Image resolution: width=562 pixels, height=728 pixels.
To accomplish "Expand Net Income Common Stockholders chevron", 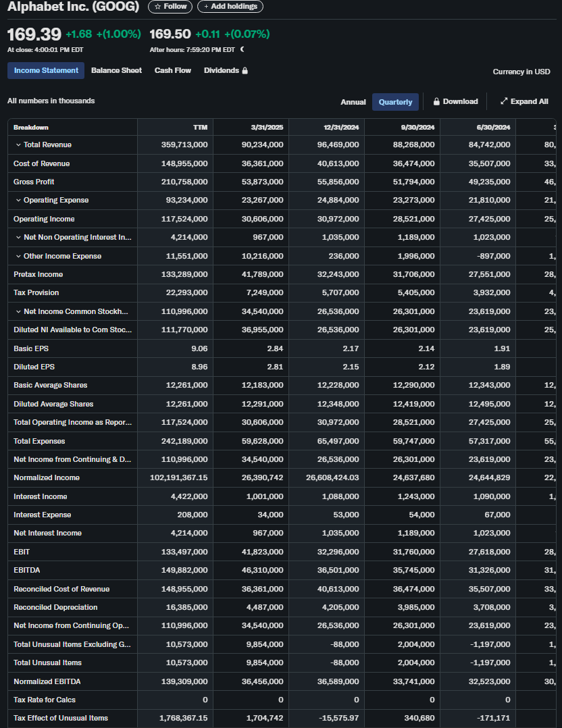I will click(18, 311).
